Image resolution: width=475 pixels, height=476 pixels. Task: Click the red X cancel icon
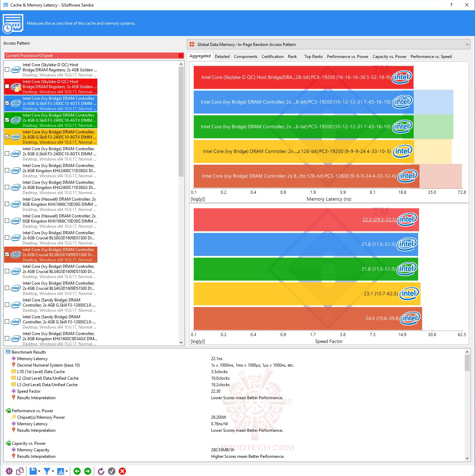click(122, 471)
